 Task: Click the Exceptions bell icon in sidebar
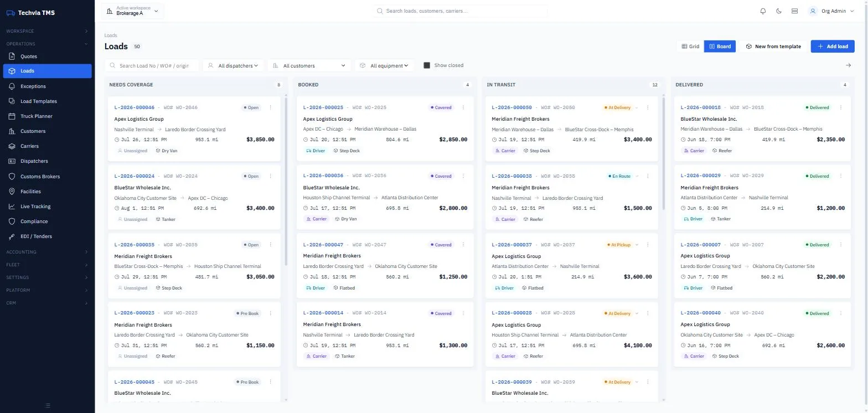(x=12, y=86)
